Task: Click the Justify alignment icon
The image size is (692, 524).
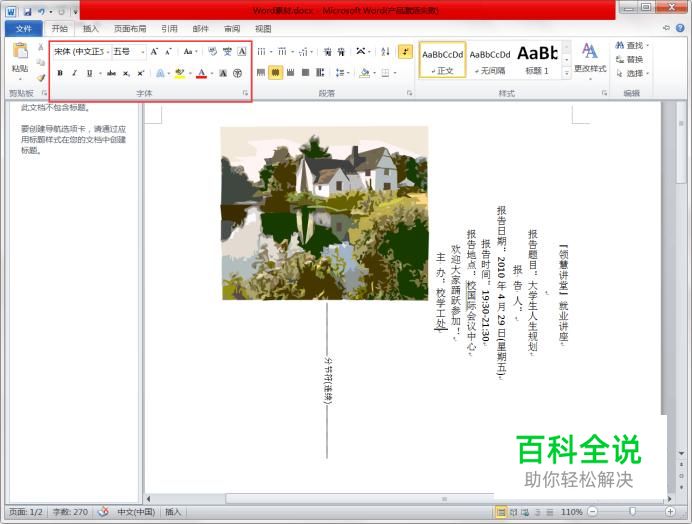Action: point(305,72)
